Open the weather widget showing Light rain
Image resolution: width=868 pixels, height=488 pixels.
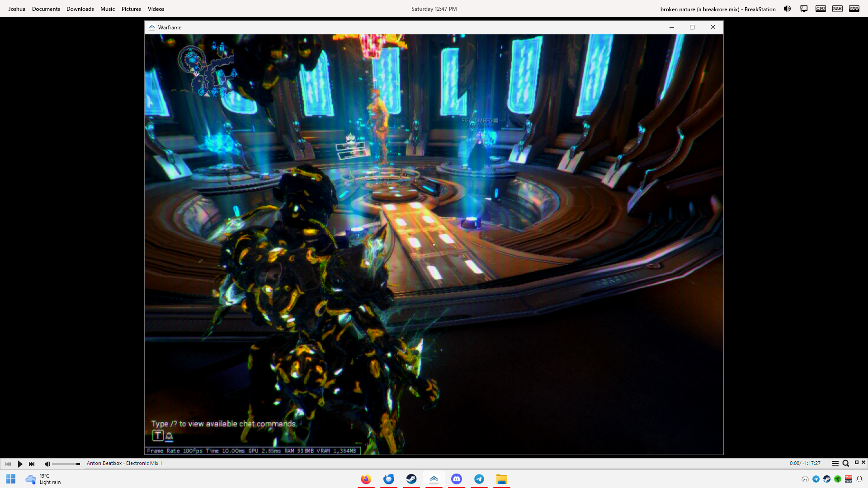(x=43, y=479)
